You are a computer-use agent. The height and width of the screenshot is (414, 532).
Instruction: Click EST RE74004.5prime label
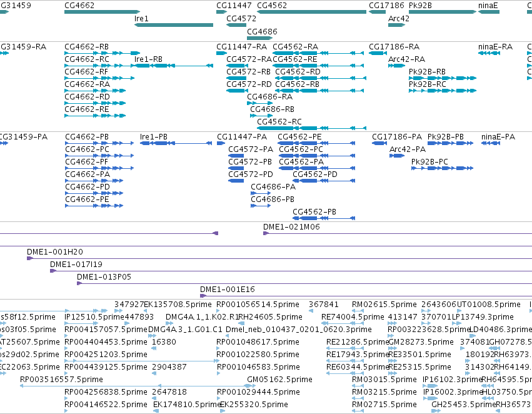coord(353,317)
